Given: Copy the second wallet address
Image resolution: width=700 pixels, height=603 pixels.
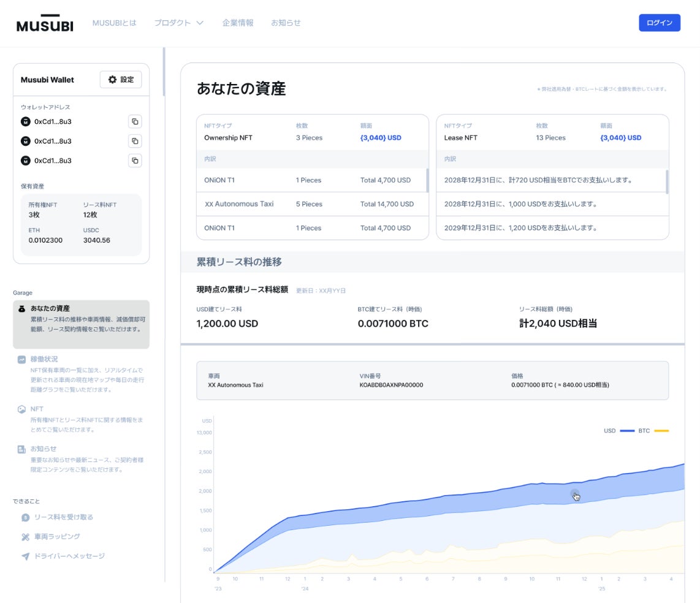Looking at the screenshot, I should 135,141.
